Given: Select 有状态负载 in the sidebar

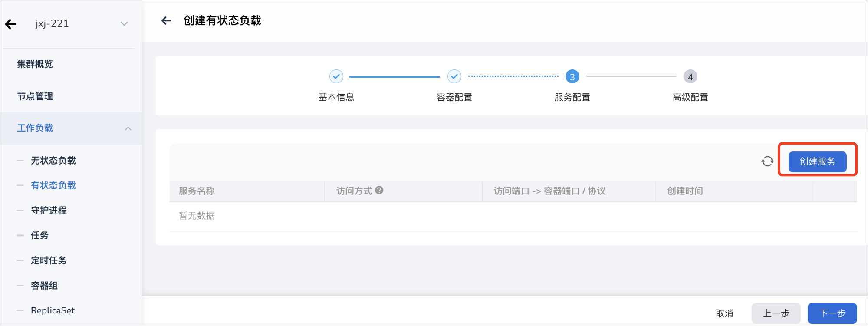Looking at the screenshot, I should coord(53,185).
